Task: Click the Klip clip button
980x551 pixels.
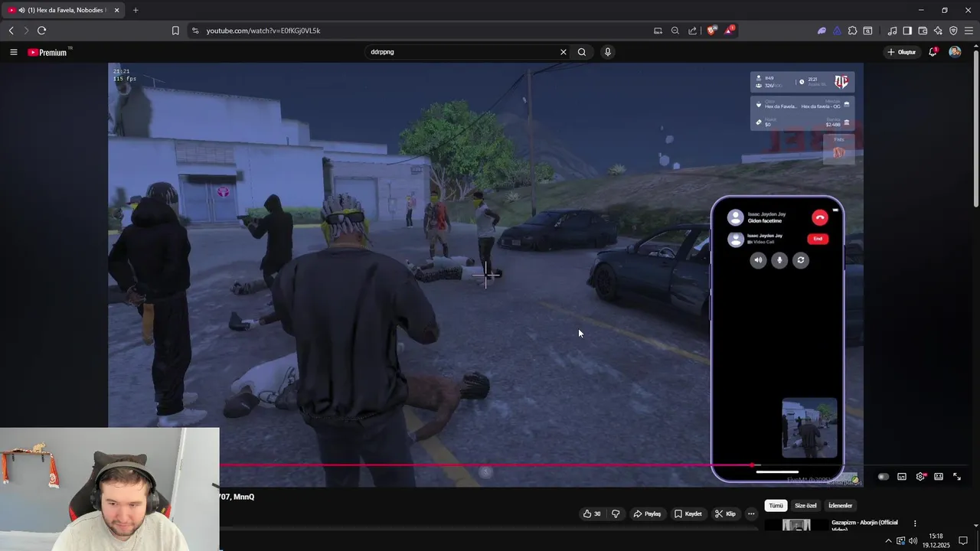Action: click(724, 514)
